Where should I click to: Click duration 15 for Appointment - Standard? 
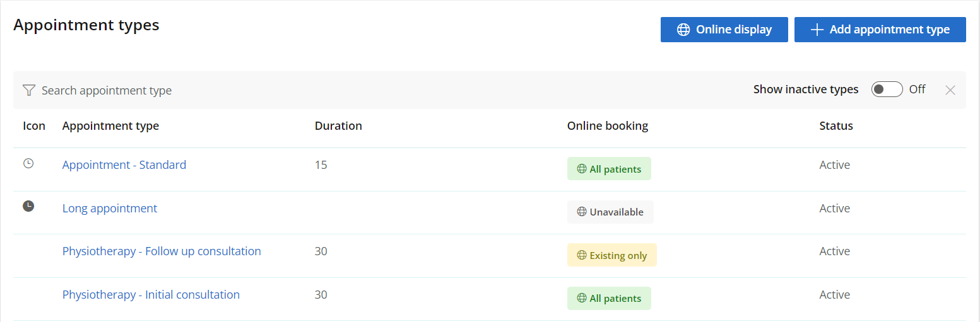click(x=321, y=165)
